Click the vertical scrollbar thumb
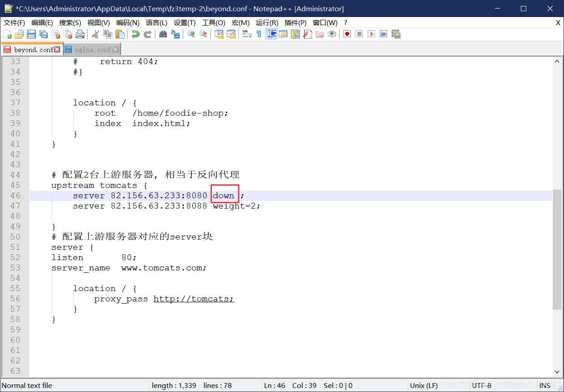Screen dimensions: 564x392 click(557, 249)
